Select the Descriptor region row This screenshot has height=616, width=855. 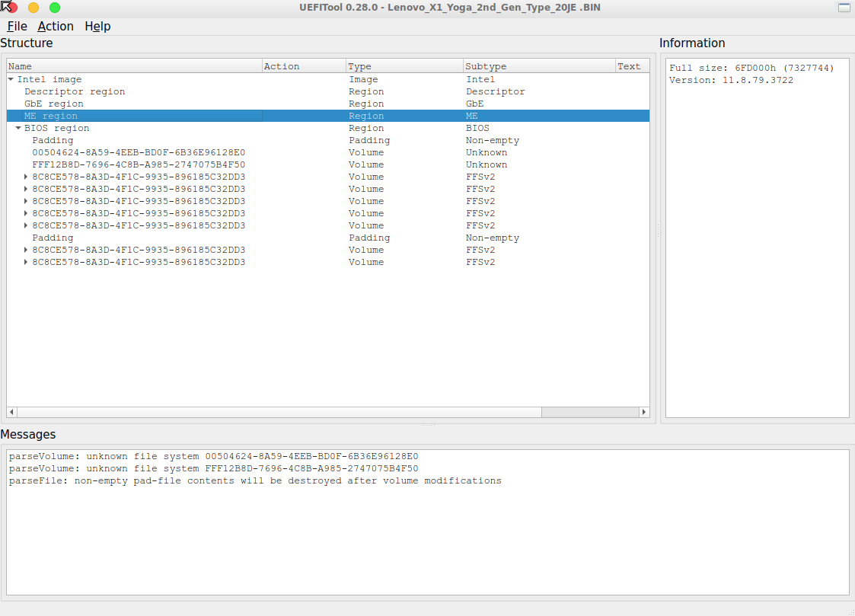coord(327,91)
